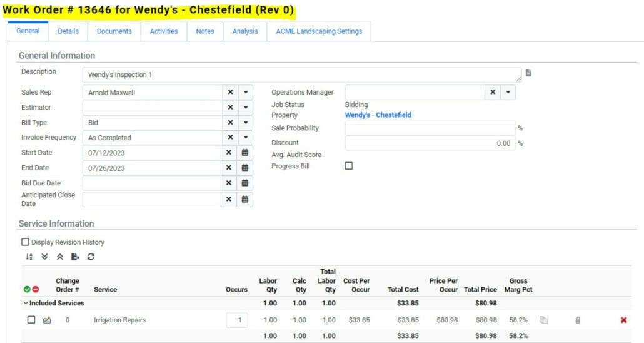Click the refresh services icon
The height and width of the screenshot is (343, 644).
coord(91,257)
